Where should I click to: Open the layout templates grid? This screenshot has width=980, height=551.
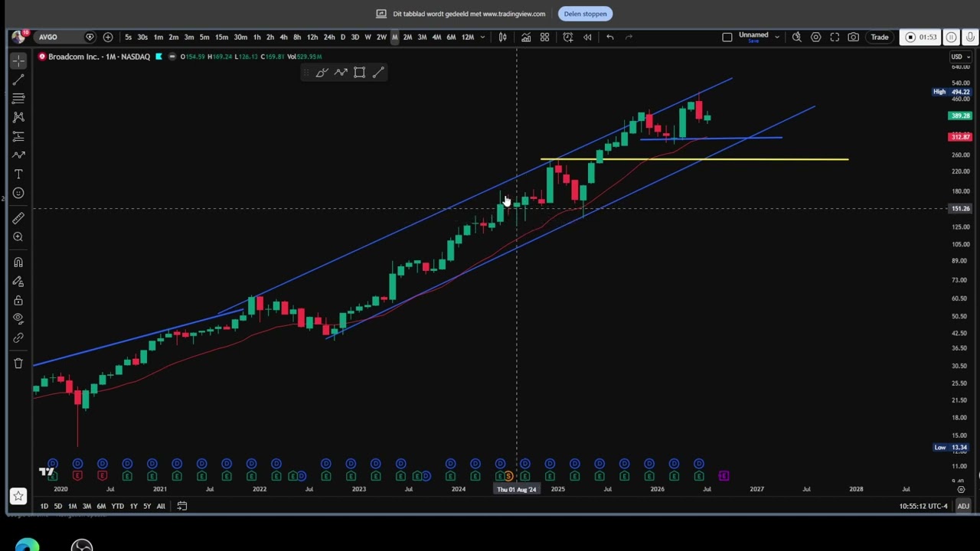point(545,37)
